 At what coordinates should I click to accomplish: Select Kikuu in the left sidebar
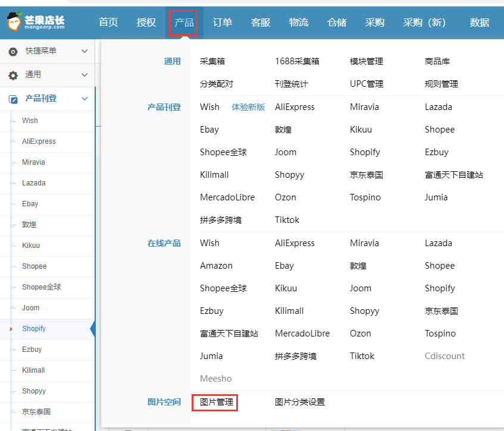(x=31, y=246)
